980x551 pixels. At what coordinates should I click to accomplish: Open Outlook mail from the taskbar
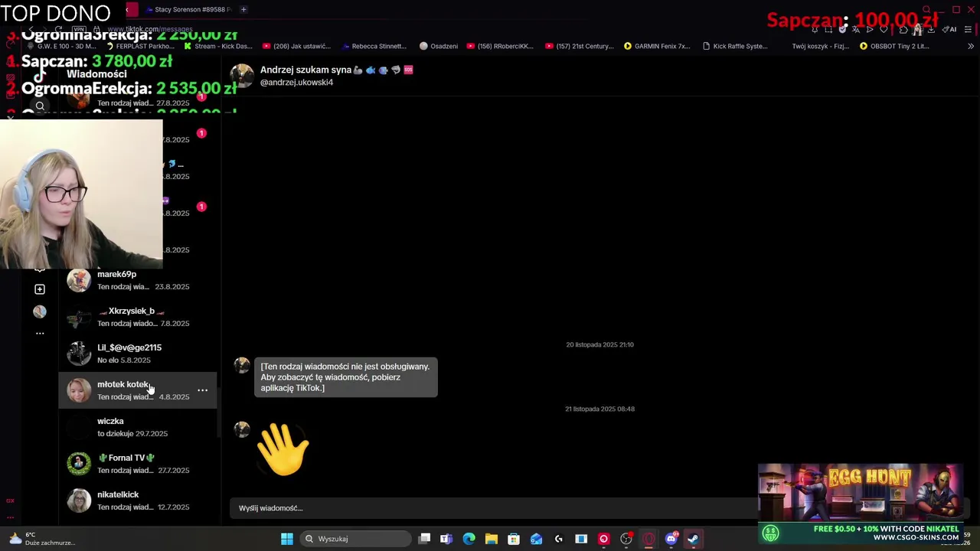(x=536, y=539)
